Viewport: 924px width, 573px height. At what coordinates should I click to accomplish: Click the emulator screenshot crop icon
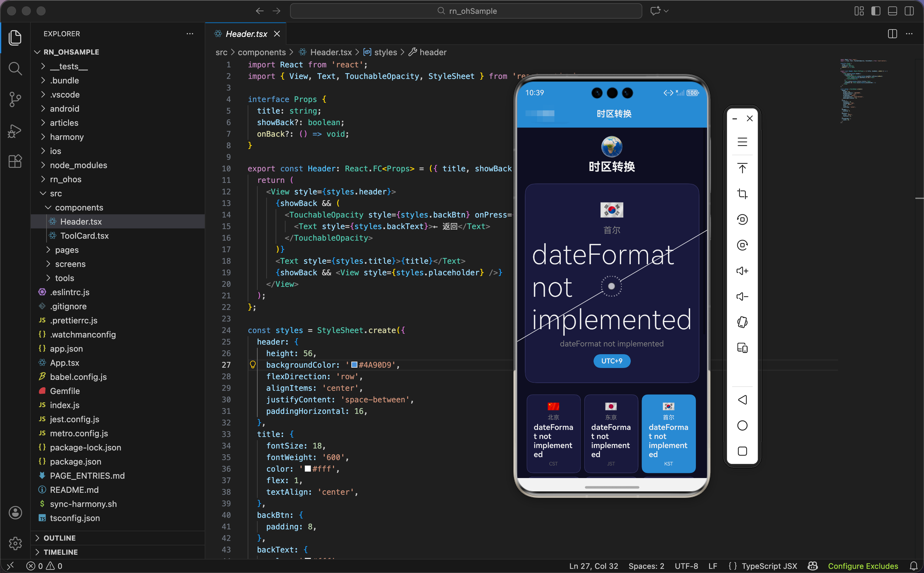pyautogui.click(x=742, y=194)
